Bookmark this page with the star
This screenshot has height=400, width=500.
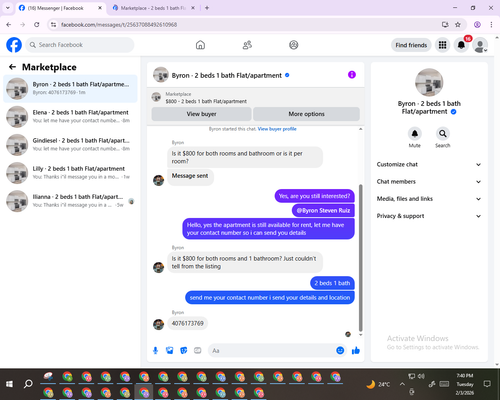click(458, 25)
